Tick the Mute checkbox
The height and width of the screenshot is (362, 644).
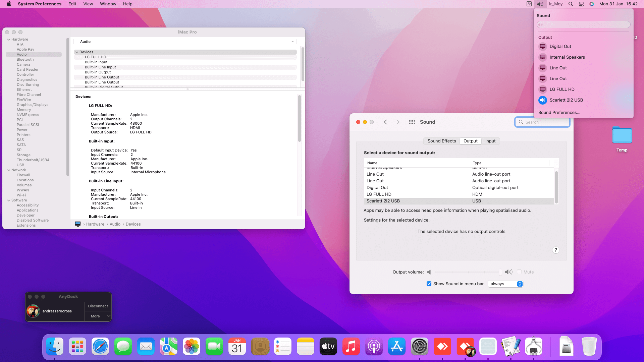point(519,272)
